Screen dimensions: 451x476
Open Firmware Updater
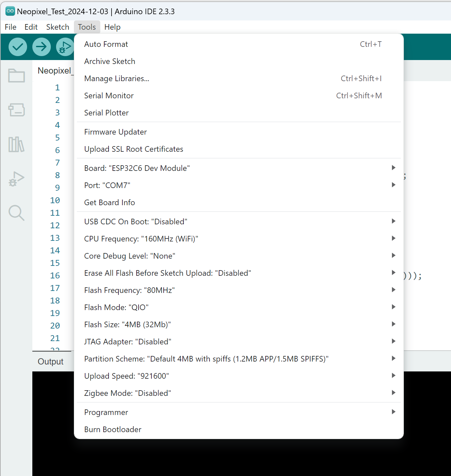[x=239, y=132]
